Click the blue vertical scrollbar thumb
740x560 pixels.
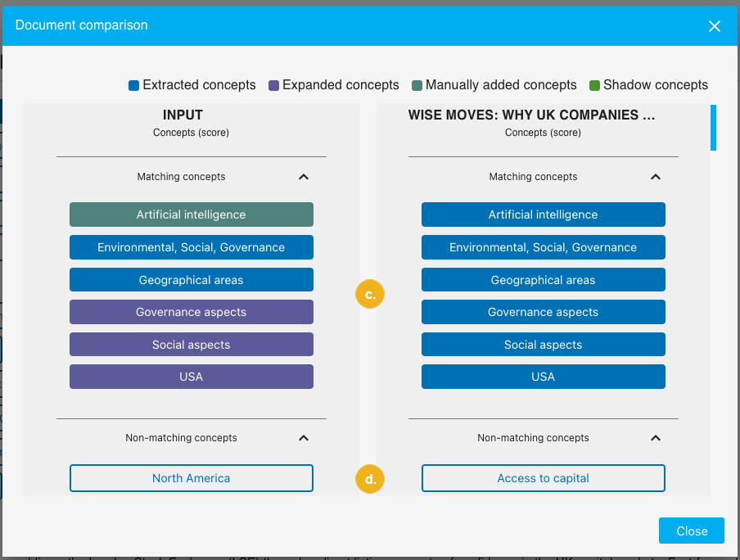713,128
